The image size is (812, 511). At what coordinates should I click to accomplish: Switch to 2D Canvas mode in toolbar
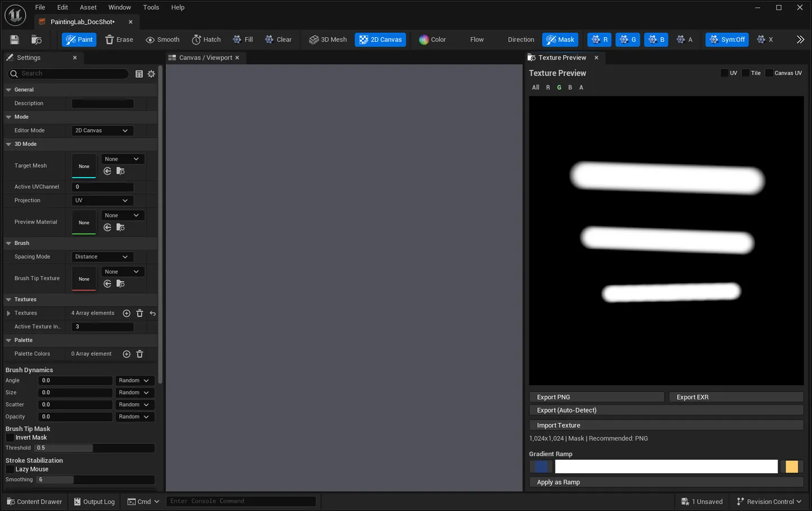click(x=381, y=39)
